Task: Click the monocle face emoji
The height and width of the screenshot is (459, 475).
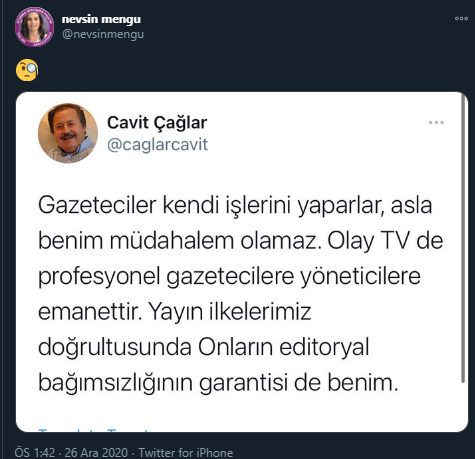Action: (x=27, y=70)
